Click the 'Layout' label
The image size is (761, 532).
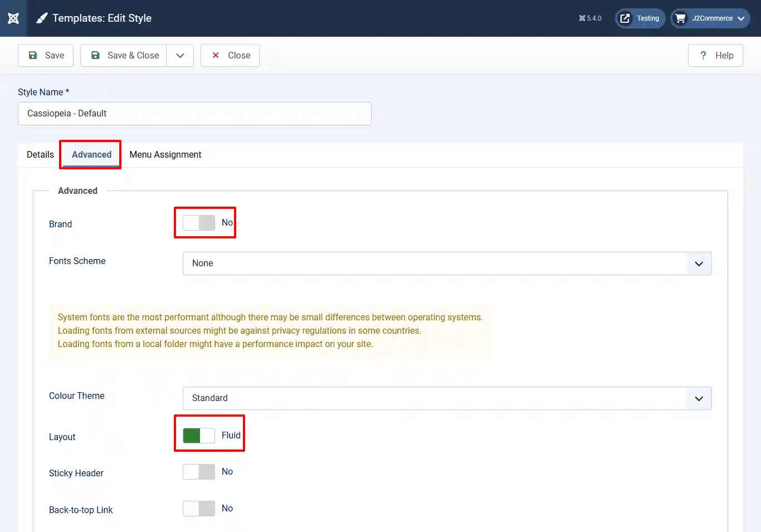pyautogui.click(x=62, y=437)
